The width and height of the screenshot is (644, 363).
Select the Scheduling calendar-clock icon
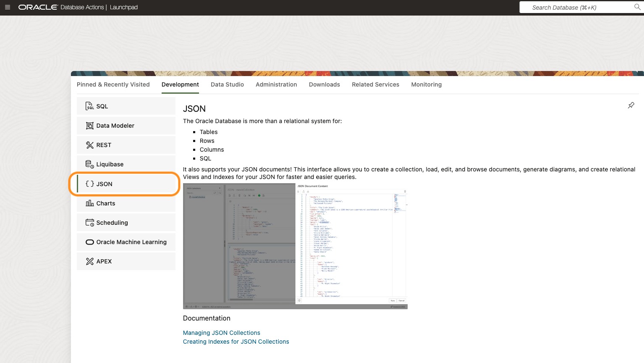click(x=89, y=222)
